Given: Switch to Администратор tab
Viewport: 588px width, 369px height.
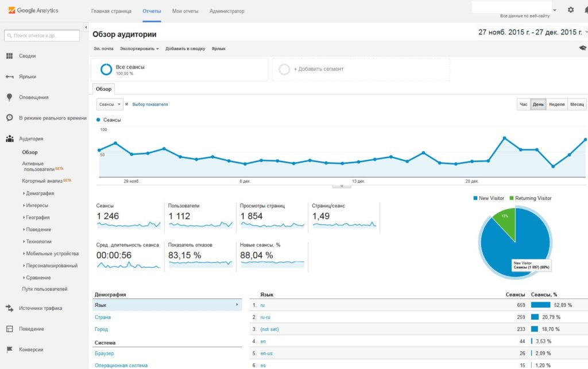Looking at the screenshot, I should 227,11.
